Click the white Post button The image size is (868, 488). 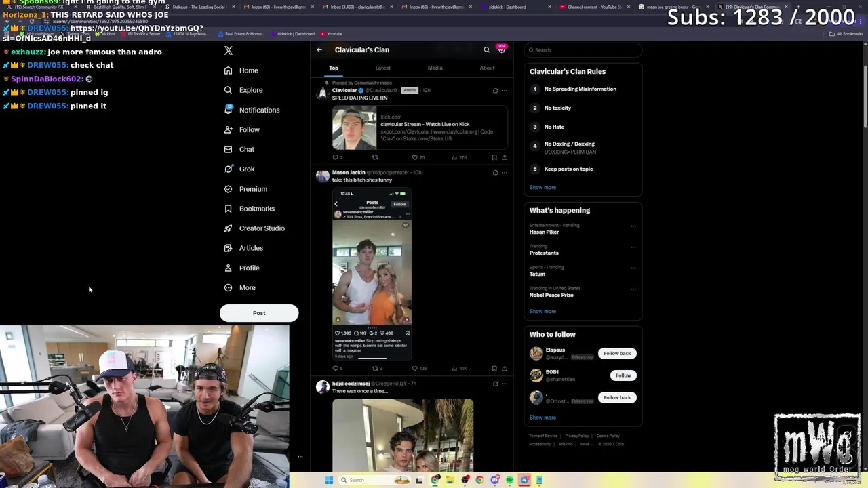pyautogui.click(x=259, y=313)
